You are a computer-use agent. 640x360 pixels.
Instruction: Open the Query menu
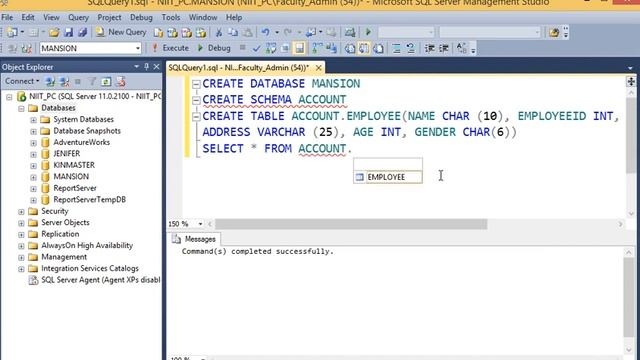78,18
